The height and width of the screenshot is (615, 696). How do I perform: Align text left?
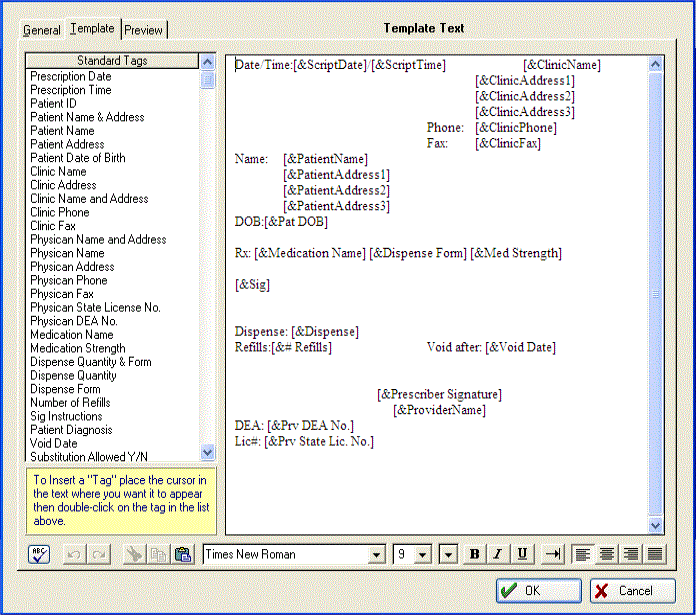click(x=583, y=554)
